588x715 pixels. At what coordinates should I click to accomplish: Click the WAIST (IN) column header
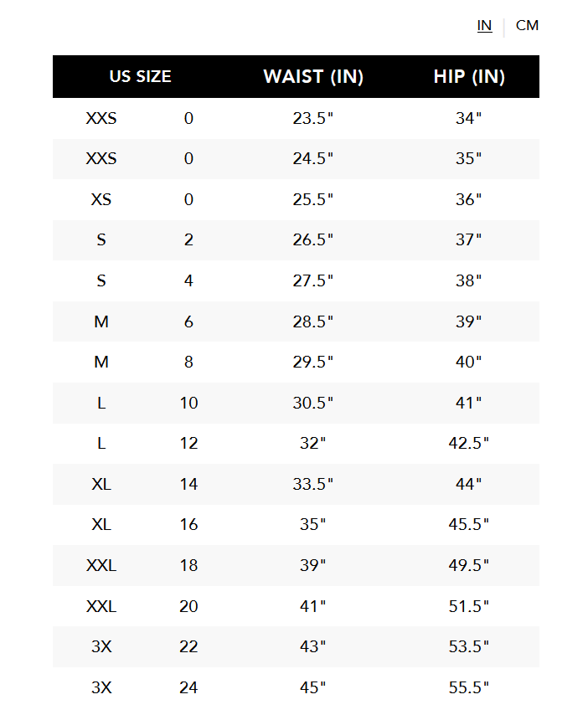pos(313,77)
